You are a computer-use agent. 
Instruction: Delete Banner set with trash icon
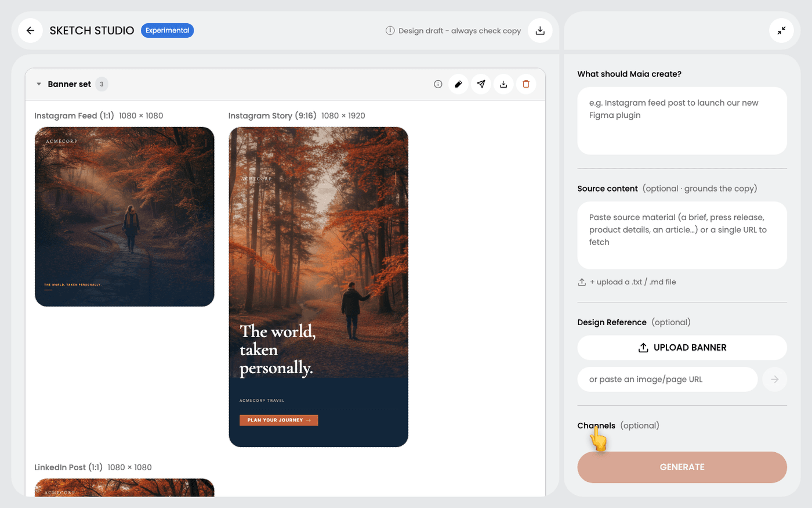tap(526, 84)
